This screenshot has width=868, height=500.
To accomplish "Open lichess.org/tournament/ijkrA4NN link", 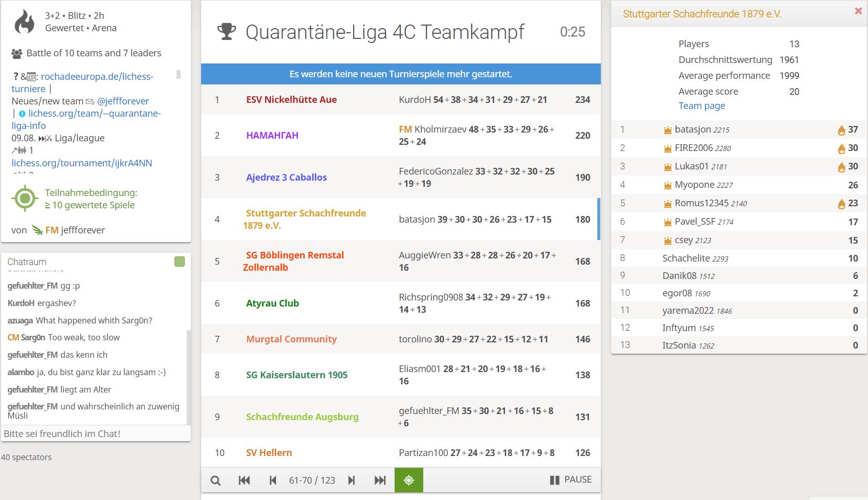I will click(82, 163).
